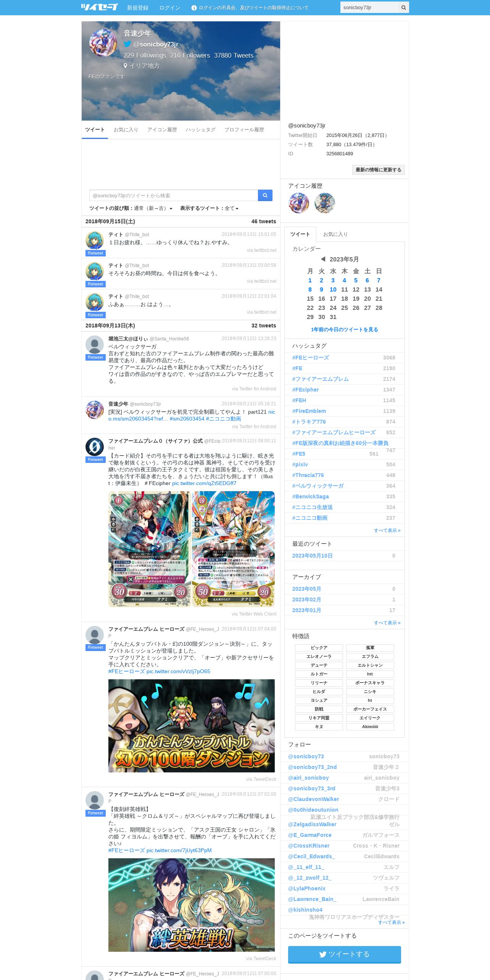
Task: Open followed account @sonicboy73_2nd
Action: click(x=313, y=767)
